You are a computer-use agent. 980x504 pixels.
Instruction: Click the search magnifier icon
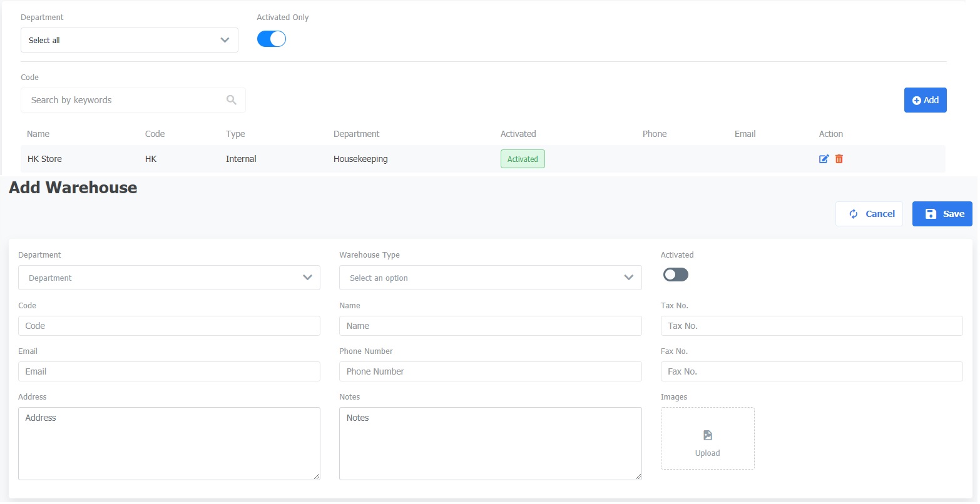[x=232, y=100]
